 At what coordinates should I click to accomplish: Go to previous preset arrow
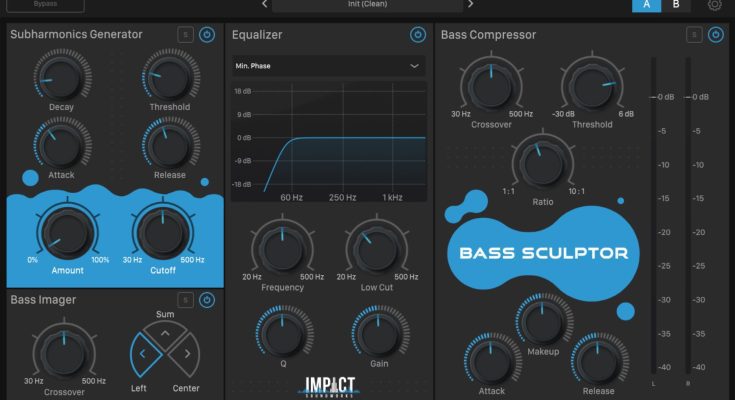click(x=264, y=4)
